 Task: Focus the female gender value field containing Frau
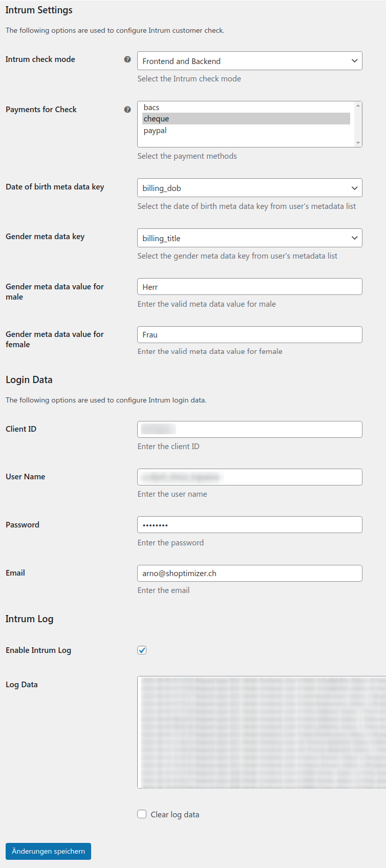click(250, 334)
